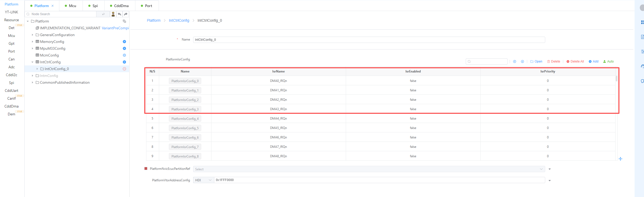This screenshot has height=197, width=644.
Task: Click arrow right of PlatformNvicEcucPartitionRef field
Action: pyautogui.click(x=550, y=169)
